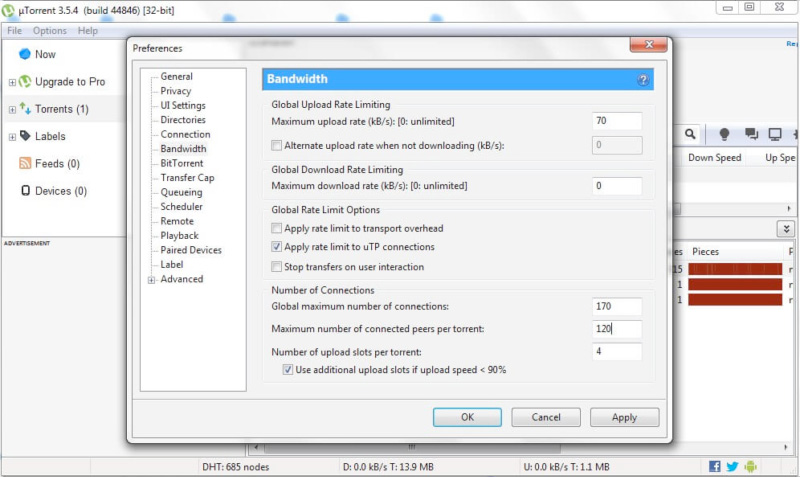
Task: Open the Twitter icon in status bar
Action: (732, 466)
